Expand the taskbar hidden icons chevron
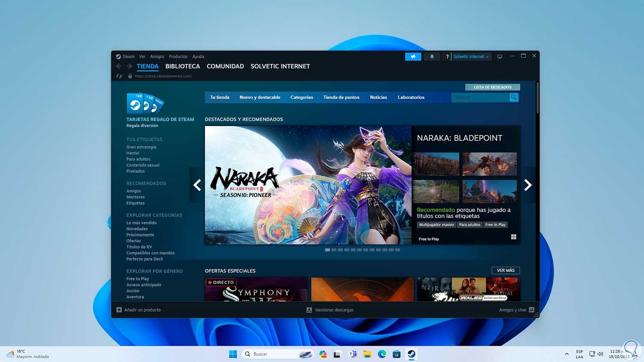Image resolution: width=644 pixels, height=362 pixels. click(x=567, y=354)
